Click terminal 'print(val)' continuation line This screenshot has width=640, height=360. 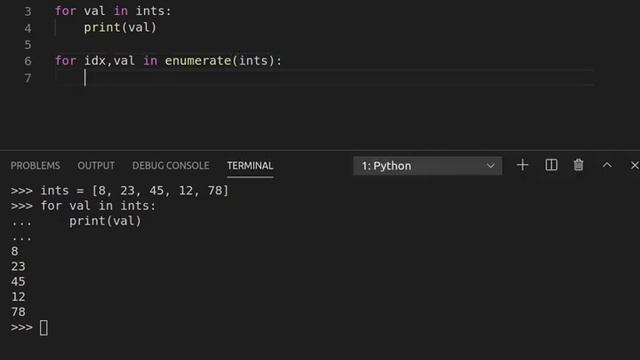tap(105, 221)
